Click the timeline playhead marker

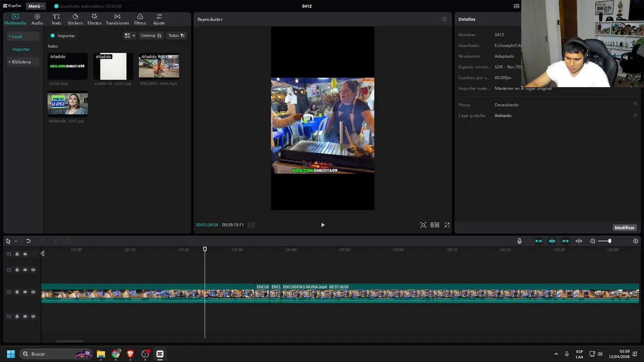tap(205, 249)
